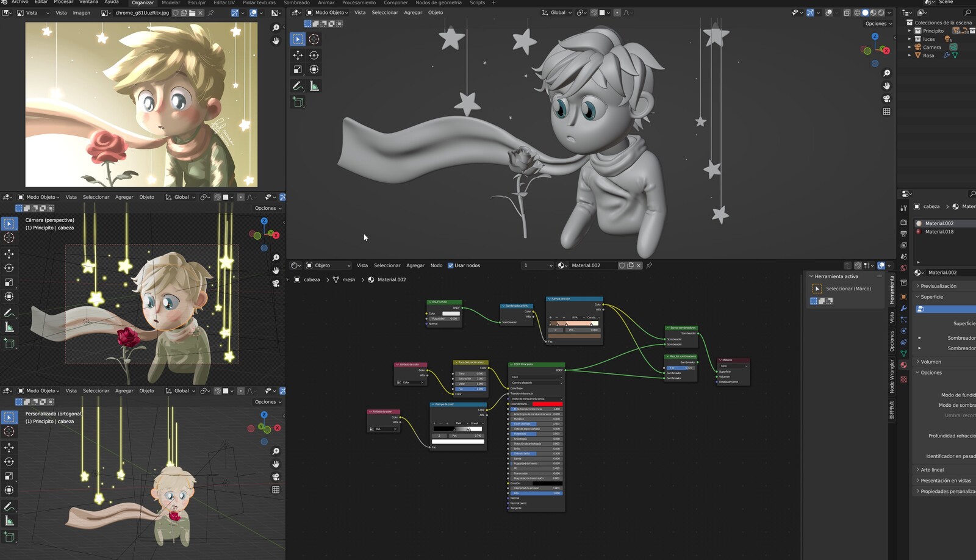This screenshot has width=976, height=560.
Task: Click the color ramp gradient in upper Rampa de color node
Action: coord(574,324)
